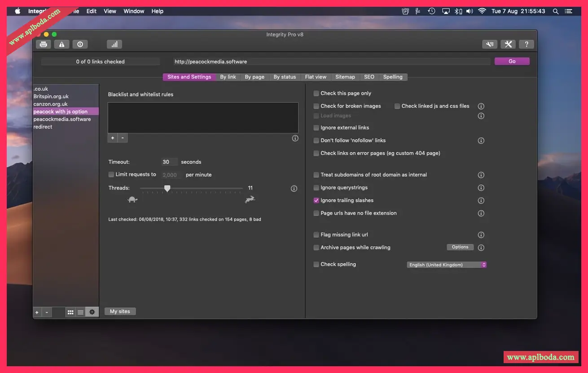Image resolution: width=588 pixels, height=373 pixels.
Task: Click info icon on the Load images row
Action: [x=481, y=116]
